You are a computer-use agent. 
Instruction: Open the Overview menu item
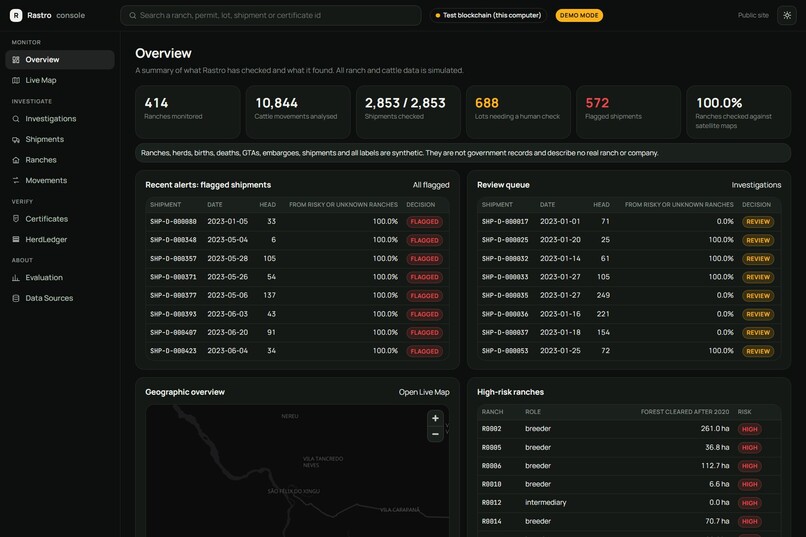pyautogui.click(x=60, y=60)
